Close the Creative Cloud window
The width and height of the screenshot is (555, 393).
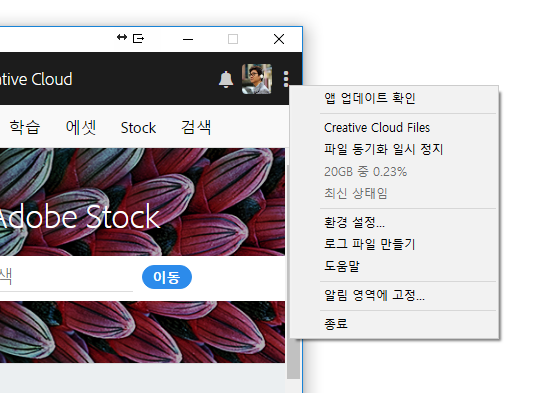click(x=279, y=39)
